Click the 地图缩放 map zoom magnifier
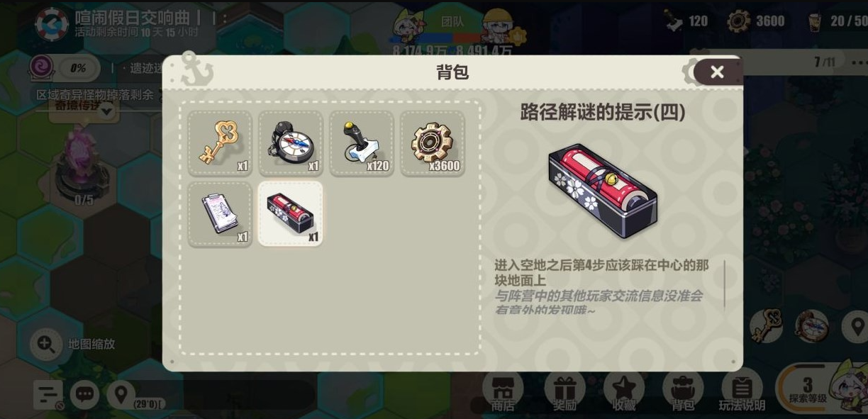The image size is (868, 419). tap(46, 344)
